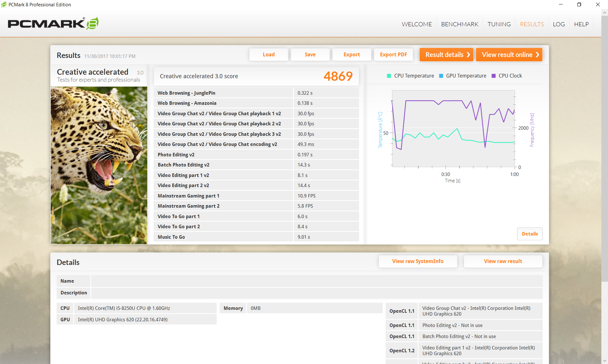Click the Name input field
The height and width of the screenshot is (364, 608).
click(317, 281)
